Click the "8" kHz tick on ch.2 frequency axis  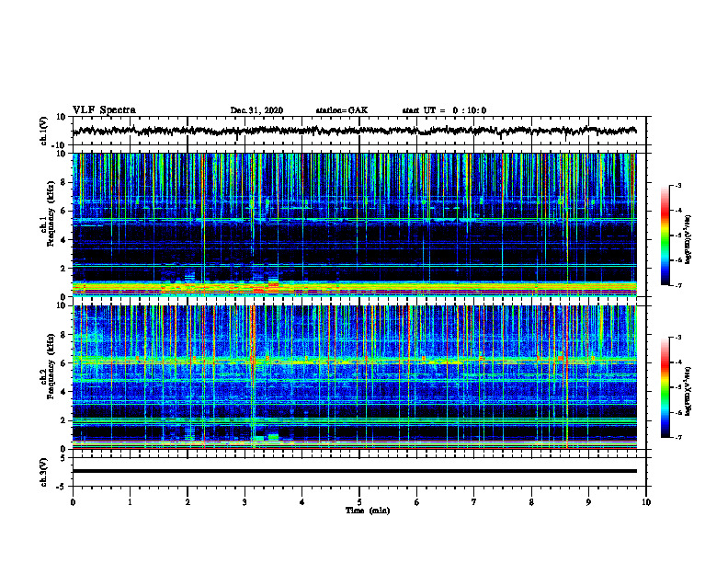pyautogui.click(x=64, y=335)
